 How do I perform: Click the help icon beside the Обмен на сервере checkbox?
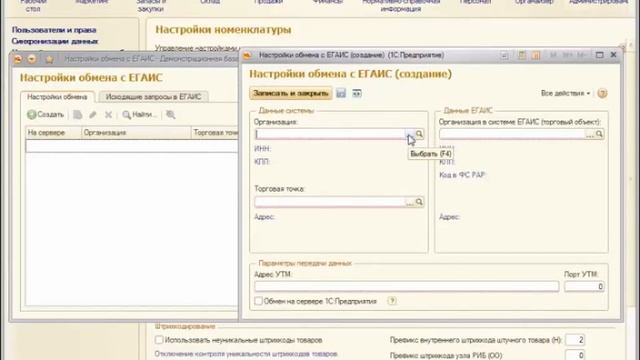pos(392,301)
